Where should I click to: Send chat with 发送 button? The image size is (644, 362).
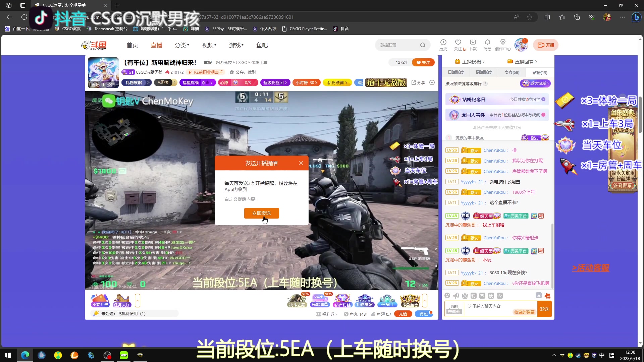coord(544,309)
